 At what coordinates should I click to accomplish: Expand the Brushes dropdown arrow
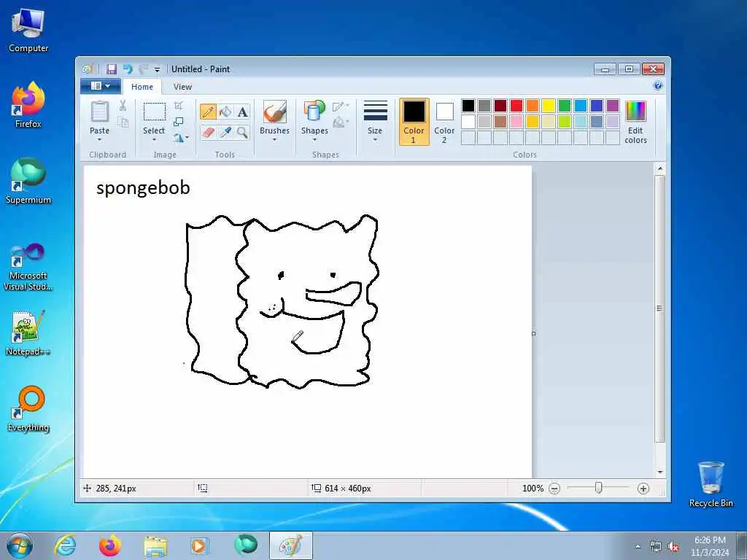[x=274, y=140]
